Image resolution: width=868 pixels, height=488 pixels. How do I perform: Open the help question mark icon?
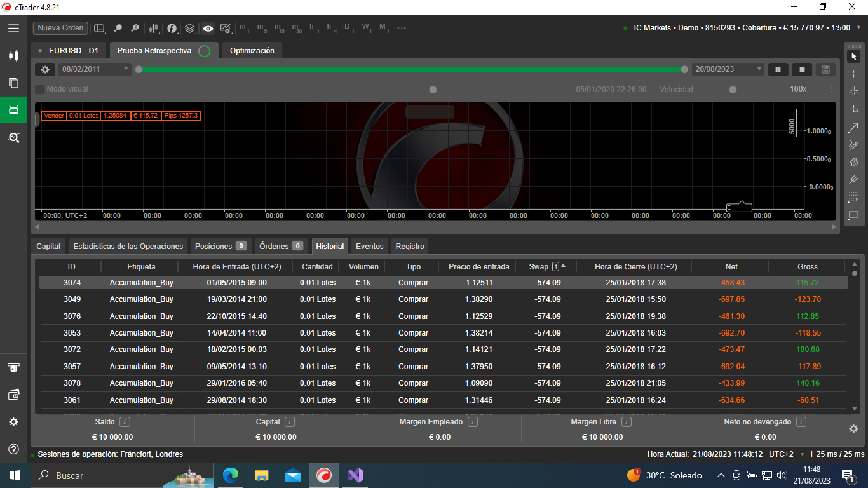click(x=13, y=449)
